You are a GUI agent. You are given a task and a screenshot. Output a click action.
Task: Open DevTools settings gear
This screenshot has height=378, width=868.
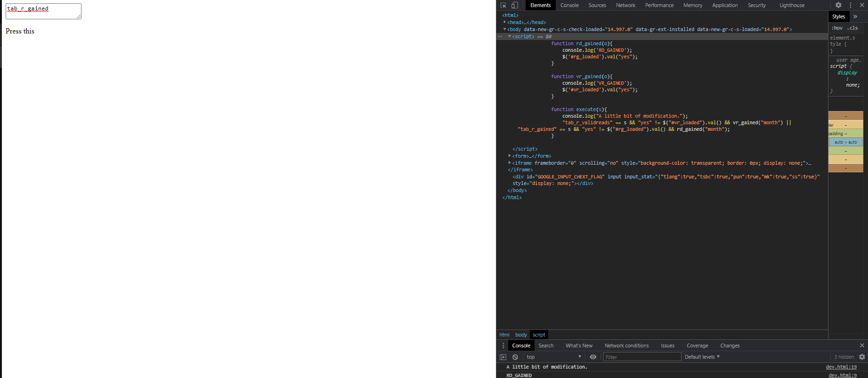[x=838, y=5]
